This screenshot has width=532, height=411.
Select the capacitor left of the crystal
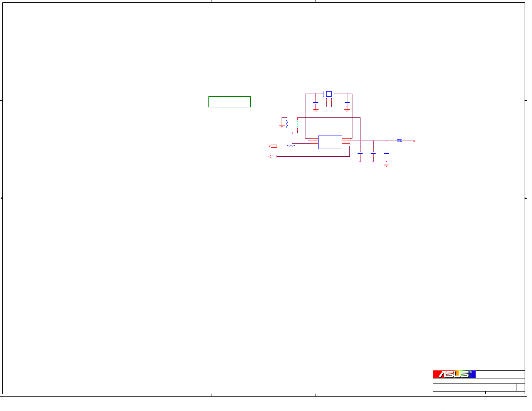316,103
